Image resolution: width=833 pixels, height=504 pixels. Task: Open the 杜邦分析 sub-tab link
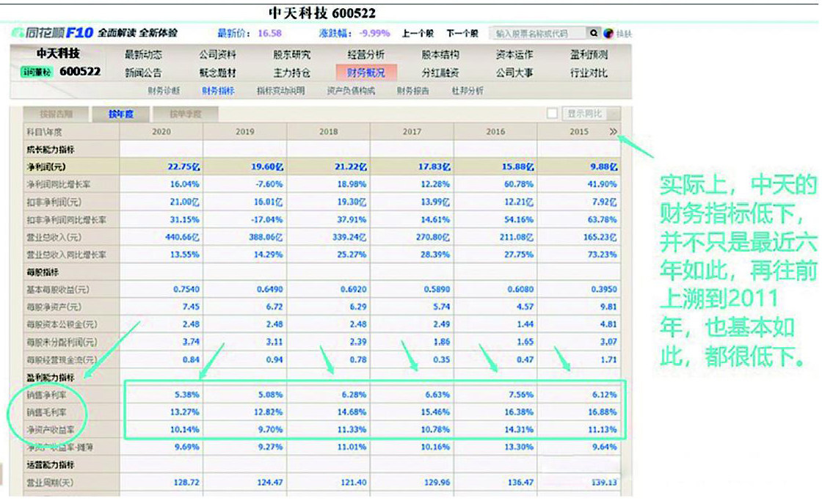point(468,91)
